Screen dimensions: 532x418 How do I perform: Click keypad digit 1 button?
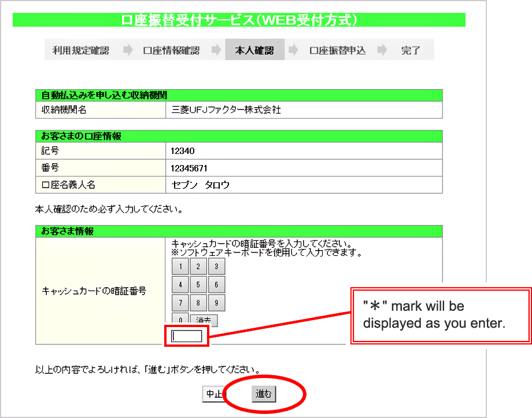180,266
